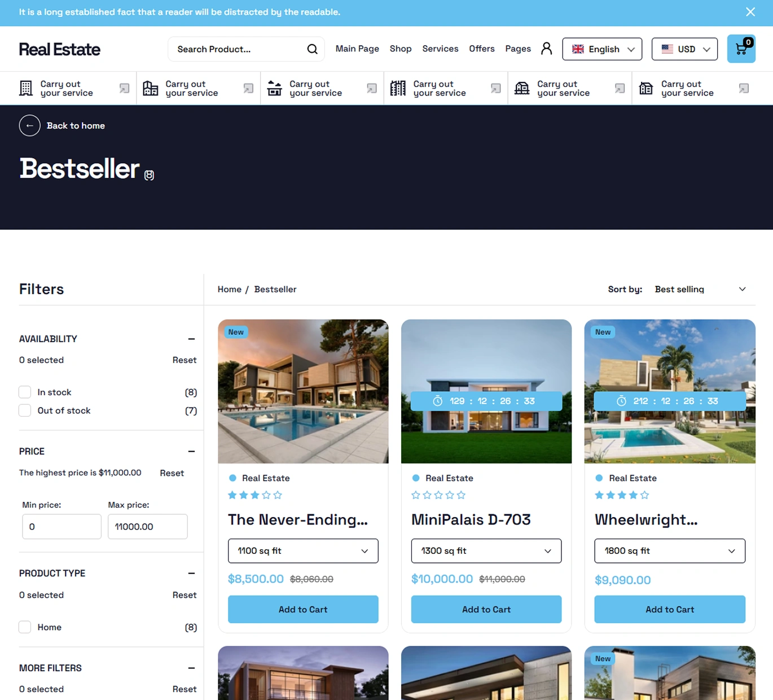Image resolution: width=773 pixels, height=700 pixels.
Task: Collapse the Availability filter section
Action: click(x=191, y=339)
